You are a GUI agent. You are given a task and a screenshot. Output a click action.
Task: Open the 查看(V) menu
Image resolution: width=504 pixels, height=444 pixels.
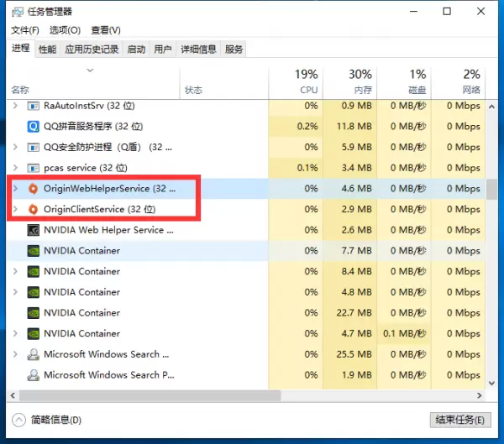pos(106,30)
